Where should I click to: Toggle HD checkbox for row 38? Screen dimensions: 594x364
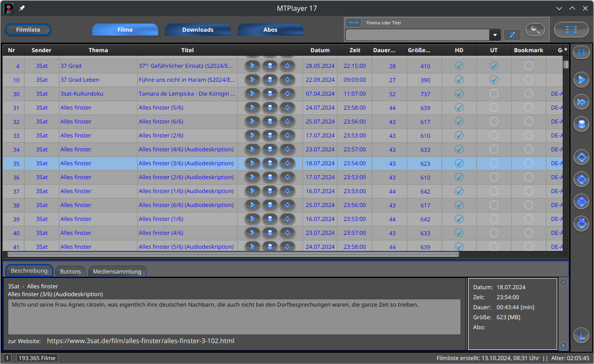pos(459,205)
